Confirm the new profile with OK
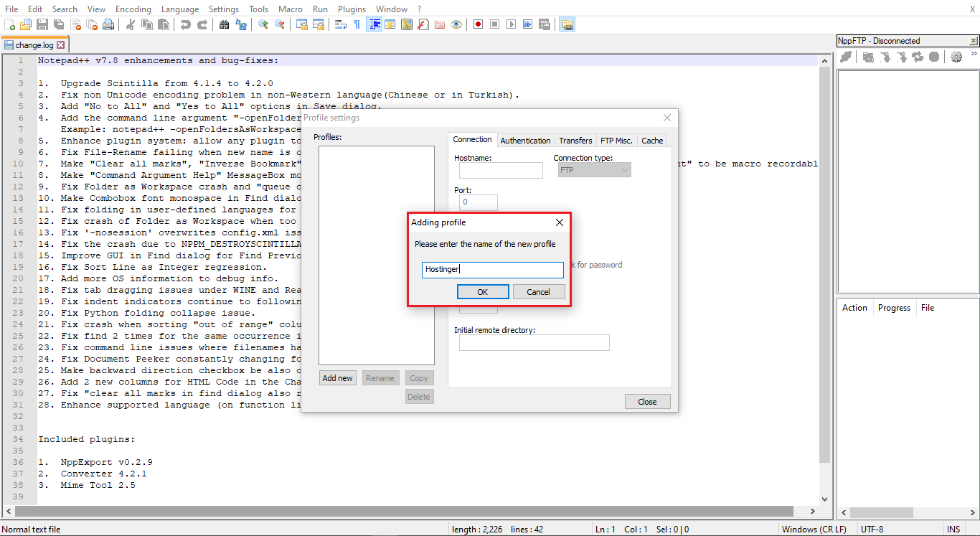This screenshot has height=536, width=980. pyautogui.click(x=482, y=291)
